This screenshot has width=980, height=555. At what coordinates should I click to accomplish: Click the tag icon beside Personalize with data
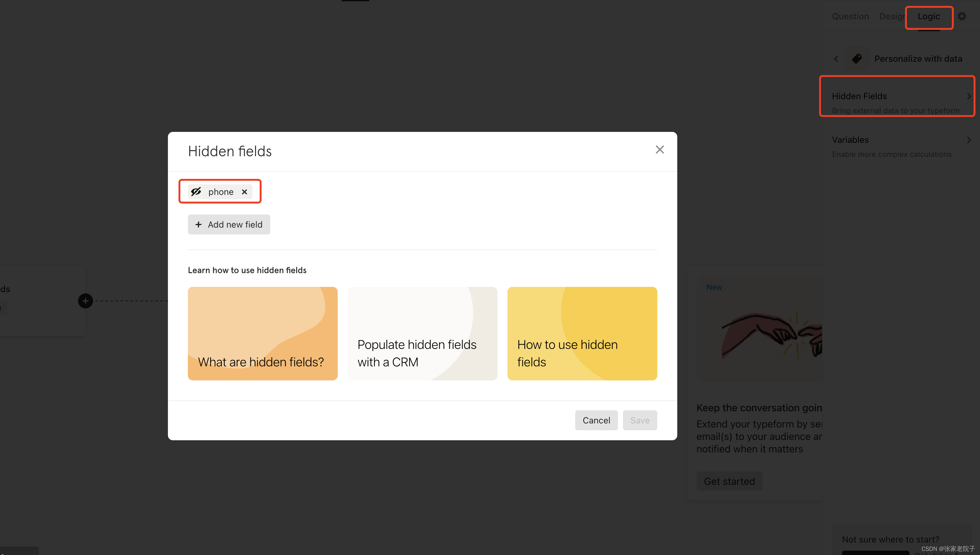pos(857,59)
